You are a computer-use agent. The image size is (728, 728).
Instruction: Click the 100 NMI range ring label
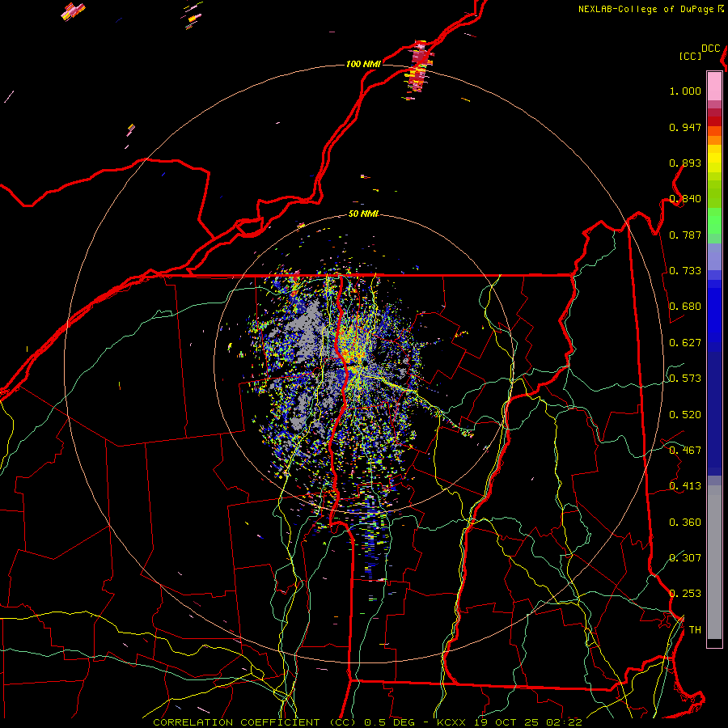[363, 64]
